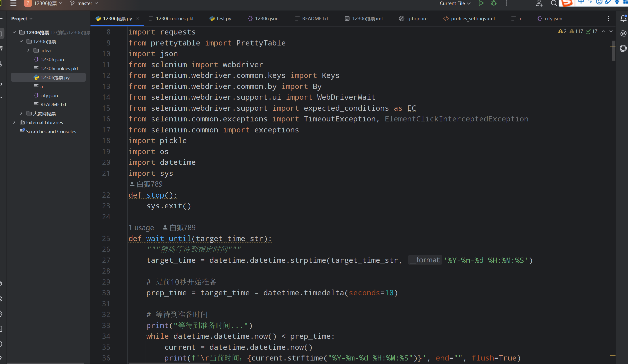
Task: Click the editor vertical scrollbar thumb
Action: 613,51
